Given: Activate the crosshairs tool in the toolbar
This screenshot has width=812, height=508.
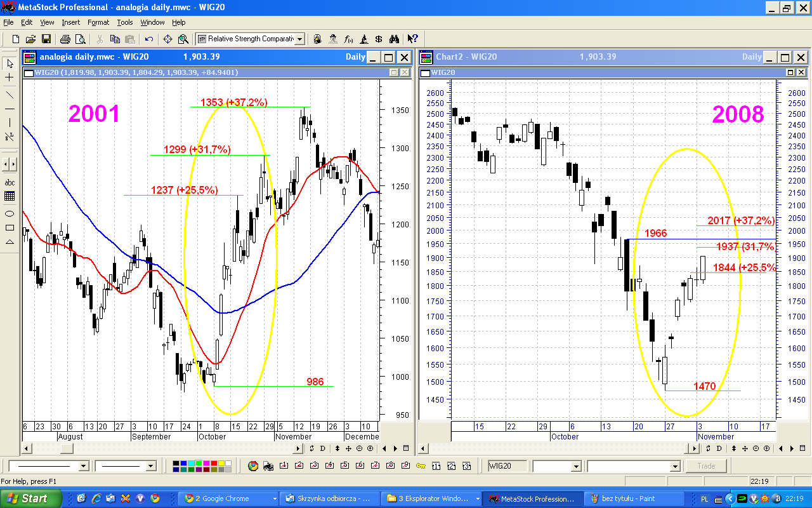Looking at the screenshot, I should click(168, 39).
